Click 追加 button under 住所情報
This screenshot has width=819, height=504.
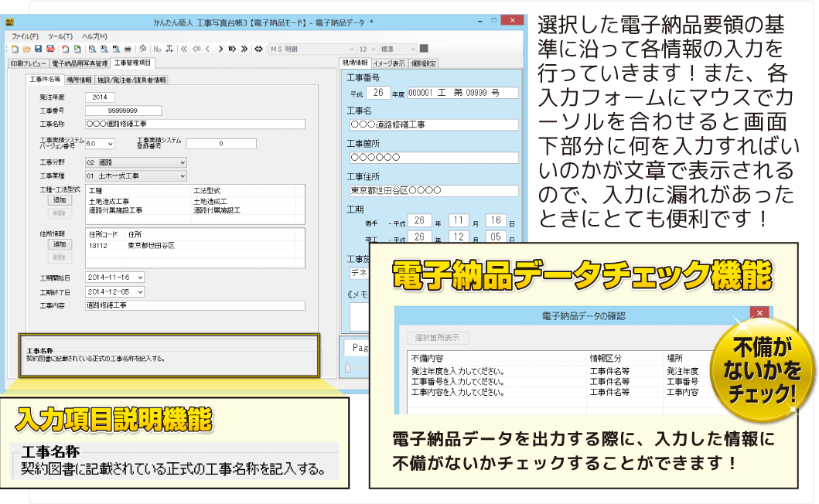(60, 244)
